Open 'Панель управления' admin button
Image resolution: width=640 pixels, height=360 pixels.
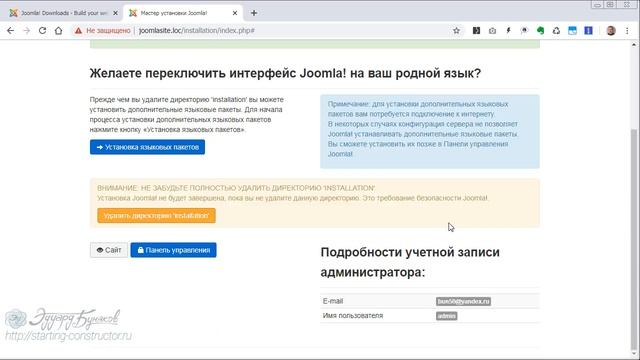(x=173, y=250)
